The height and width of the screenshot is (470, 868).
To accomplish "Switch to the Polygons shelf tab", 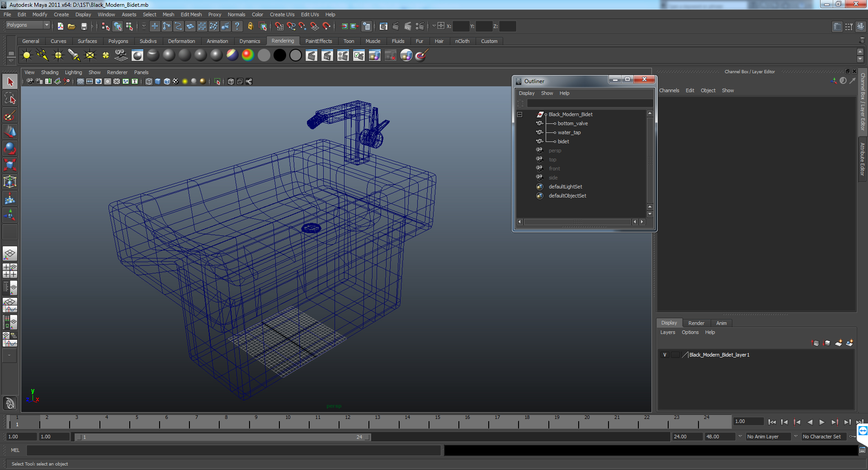I will tap(118, 41).
